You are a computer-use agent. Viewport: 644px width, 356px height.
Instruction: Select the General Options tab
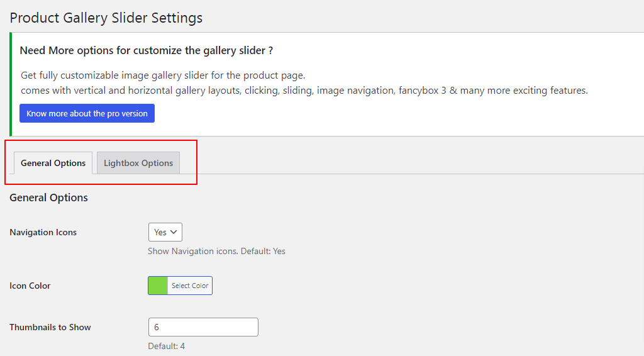53,163
